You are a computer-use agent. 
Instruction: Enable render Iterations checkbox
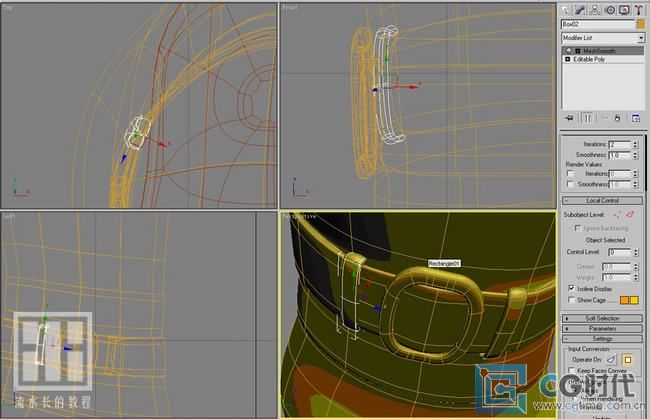point(569,174)
